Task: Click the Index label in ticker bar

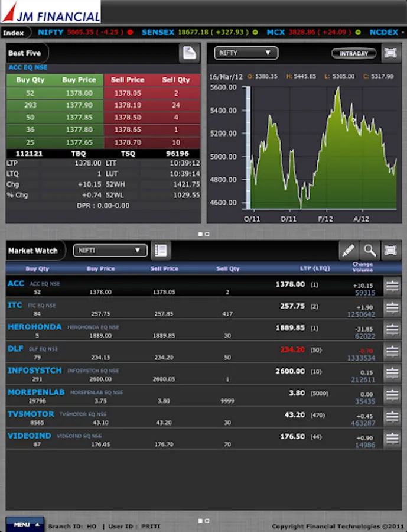Action: point(14,33)
